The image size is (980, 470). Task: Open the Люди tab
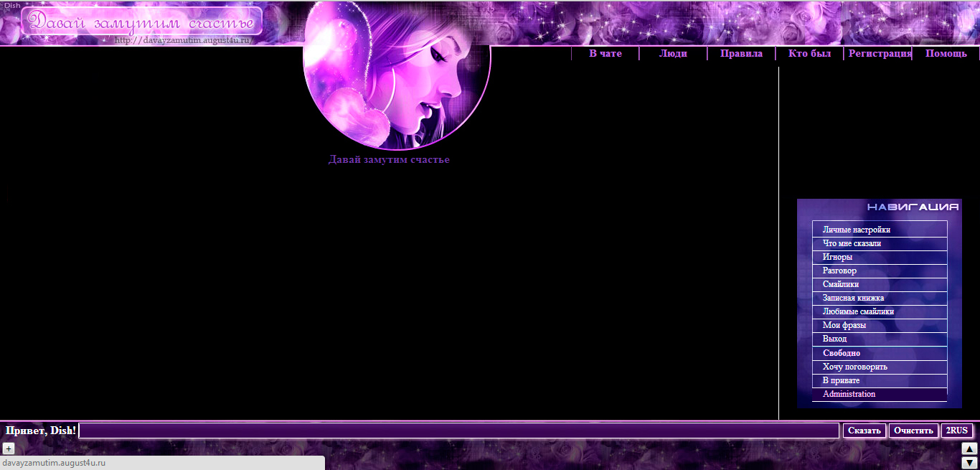coord(673,54)
